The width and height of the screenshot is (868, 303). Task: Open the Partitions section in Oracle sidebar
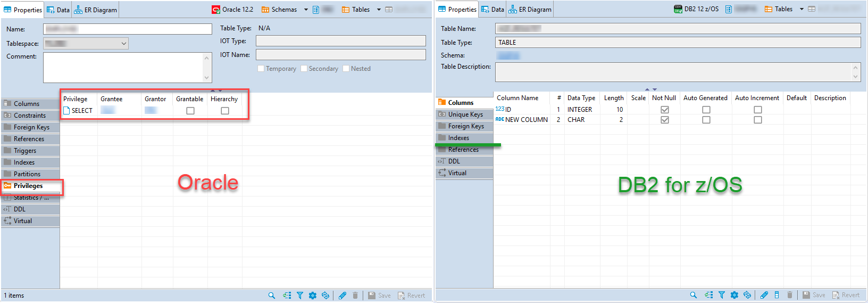[x=31, y=174]
